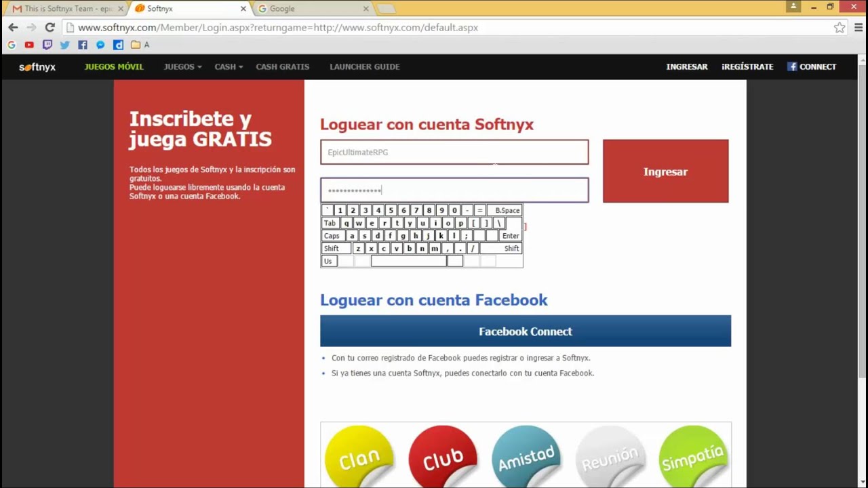
Task: Expand the JUEGOS dropdown menu
Action: 182,66
